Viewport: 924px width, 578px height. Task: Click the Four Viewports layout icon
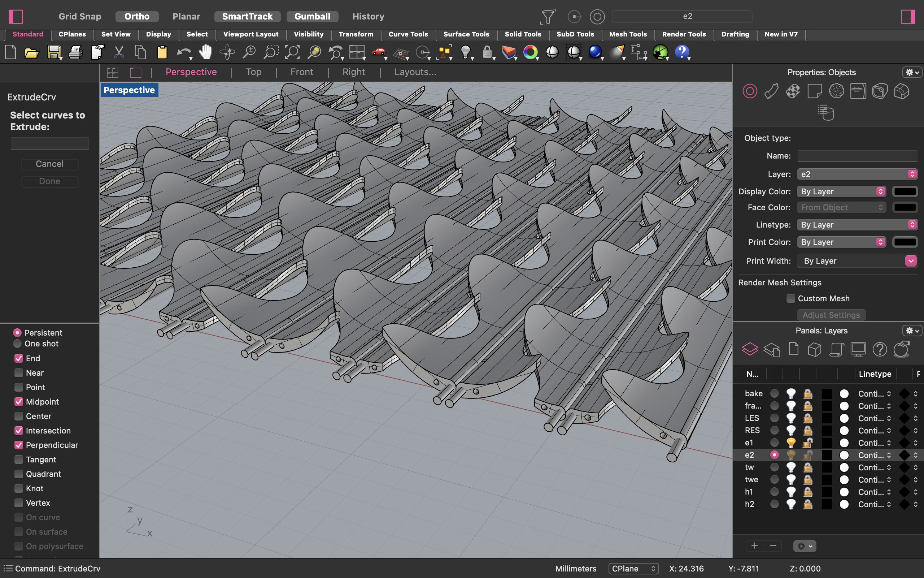[x=357, y=52]
